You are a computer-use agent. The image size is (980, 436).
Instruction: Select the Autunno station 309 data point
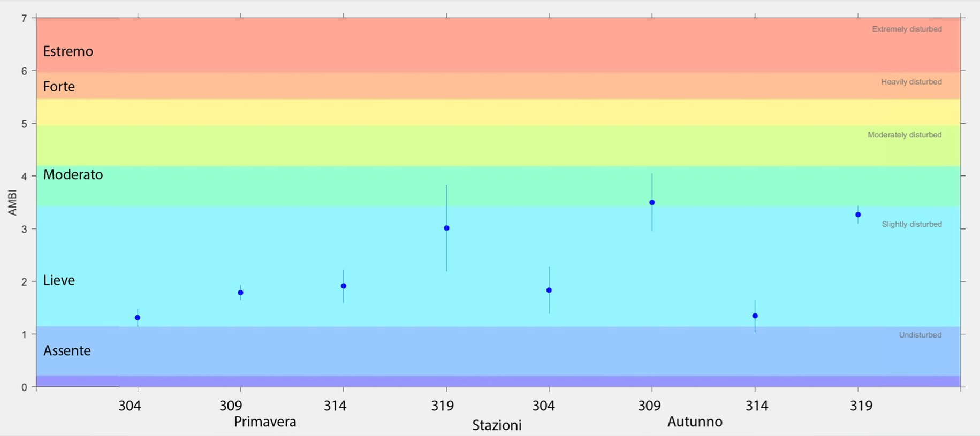pyautogui.click(x=652, y=203)
